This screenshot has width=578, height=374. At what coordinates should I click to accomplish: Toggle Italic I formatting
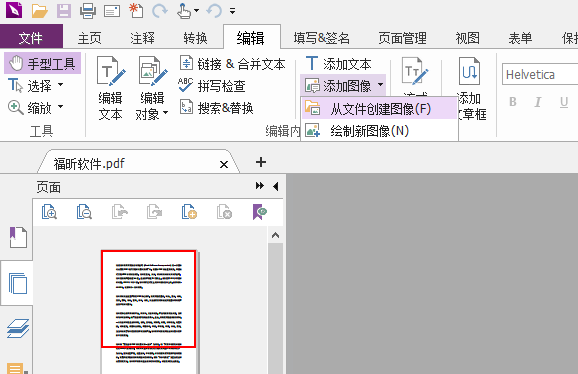(x=538, y=102)
